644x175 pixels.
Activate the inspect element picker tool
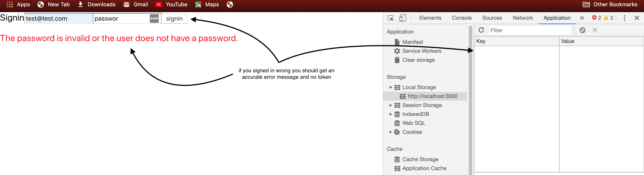390,18
